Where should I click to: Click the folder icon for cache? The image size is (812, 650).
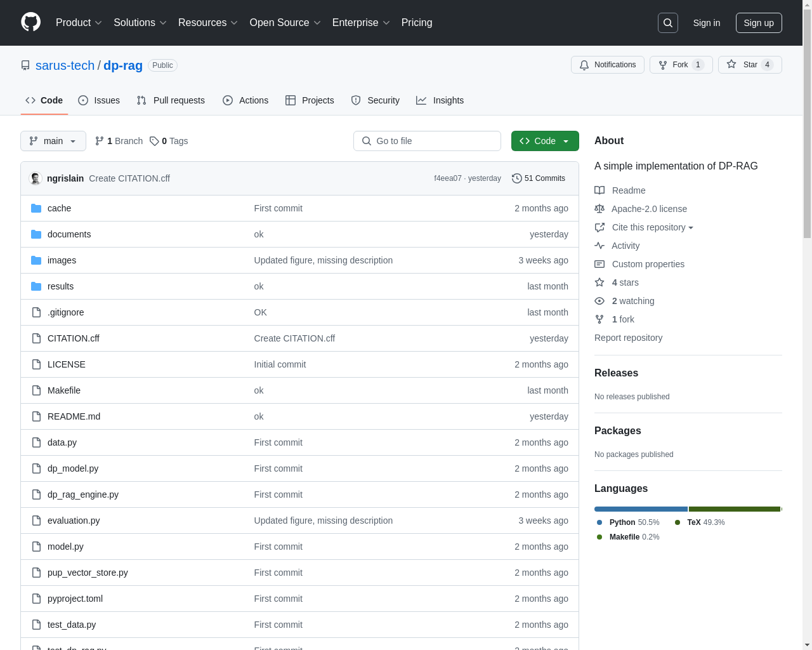click(x=36, y=208)
